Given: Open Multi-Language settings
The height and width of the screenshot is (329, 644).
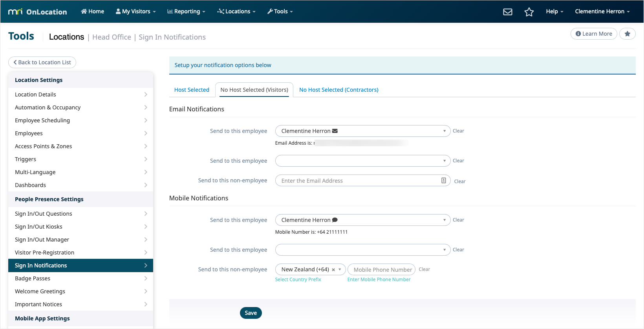Looking at the screenshot, I should tap(80, 172).
